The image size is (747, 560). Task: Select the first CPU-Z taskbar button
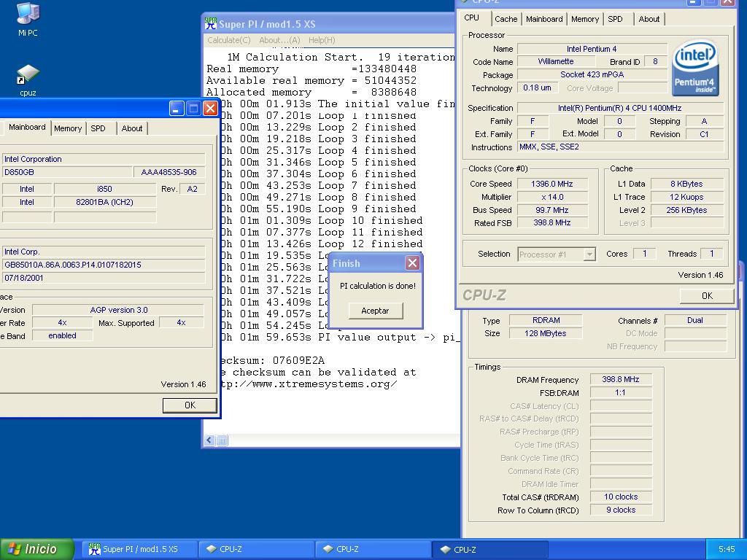pyautogui.click(x=256, y=549)
